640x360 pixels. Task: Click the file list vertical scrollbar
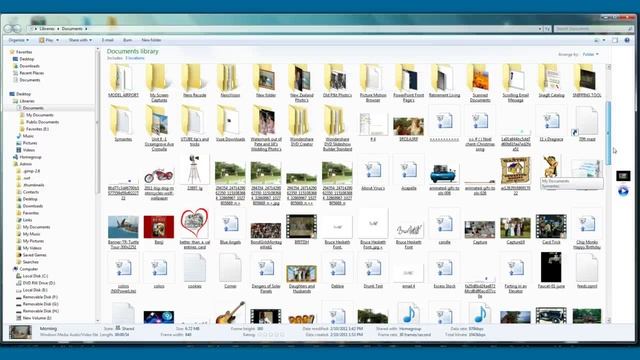[609, 133]
